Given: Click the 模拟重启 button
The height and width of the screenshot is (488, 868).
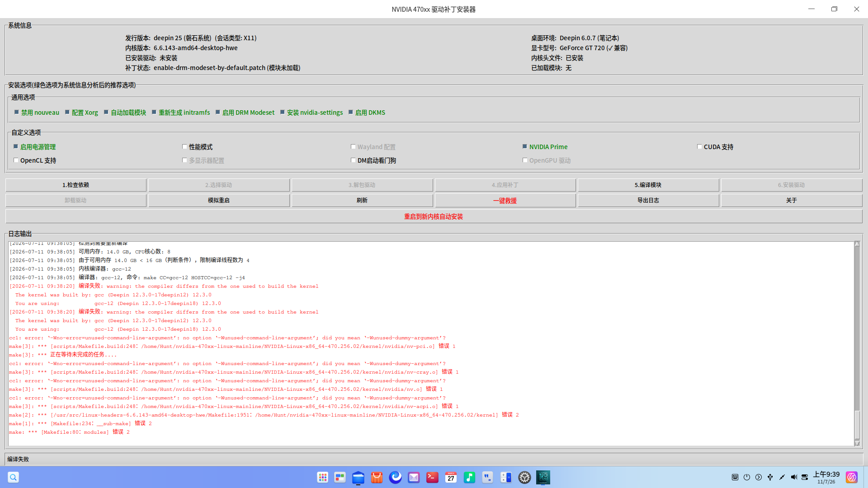Looking at the screenshot, I should (219, 200).
